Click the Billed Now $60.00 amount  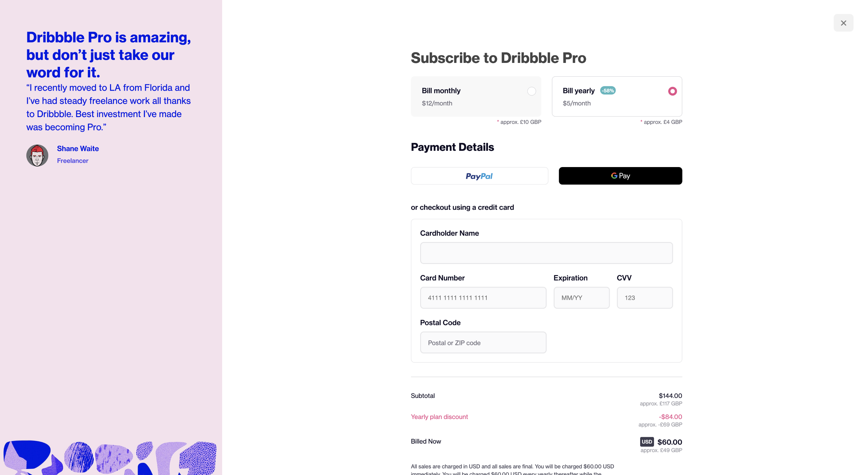669,442
